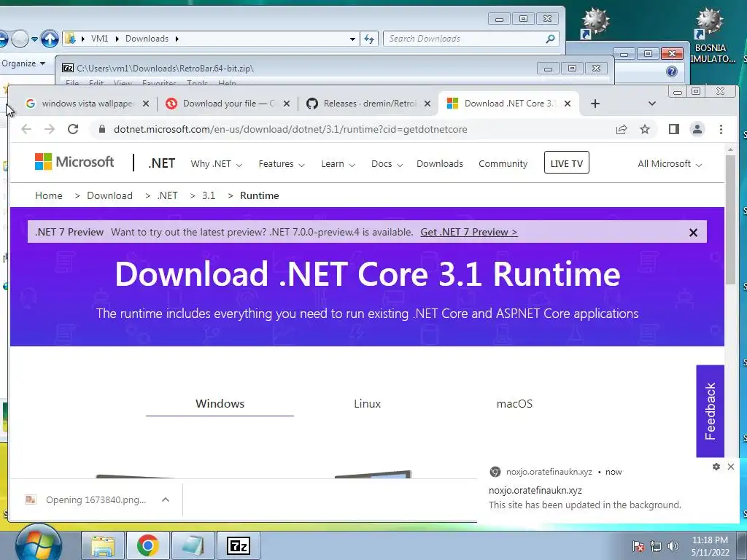Close the noxjo.oratefinaukn.xyz notification
Image resolution: width=747 pixels, height=560 pixels.
(731, 467)
